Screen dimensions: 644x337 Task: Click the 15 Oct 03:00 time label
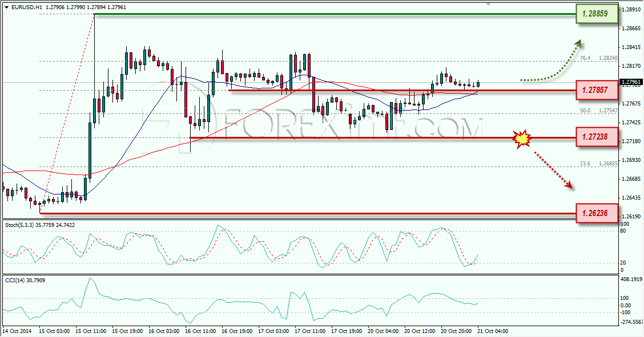[54, 331]
